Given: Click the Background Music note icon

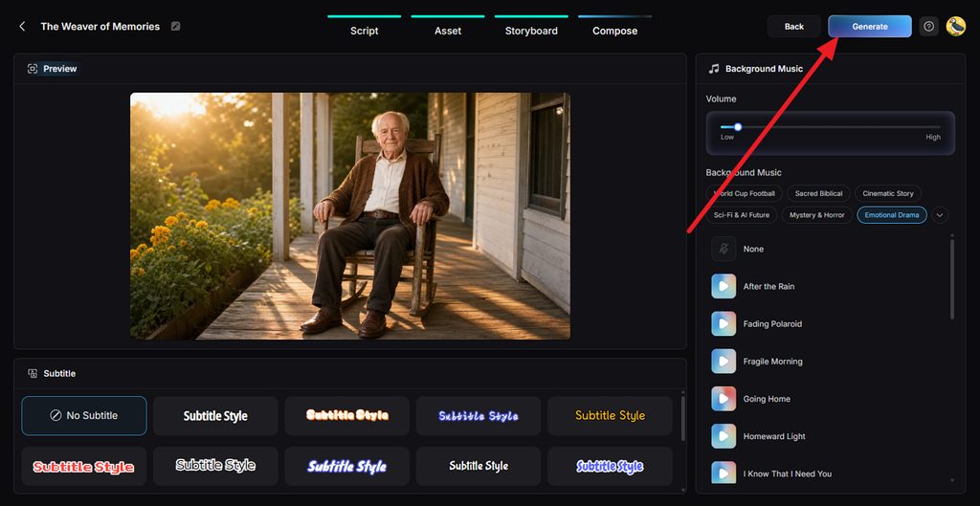Looking at the screenshot, I should click(714, 69).
